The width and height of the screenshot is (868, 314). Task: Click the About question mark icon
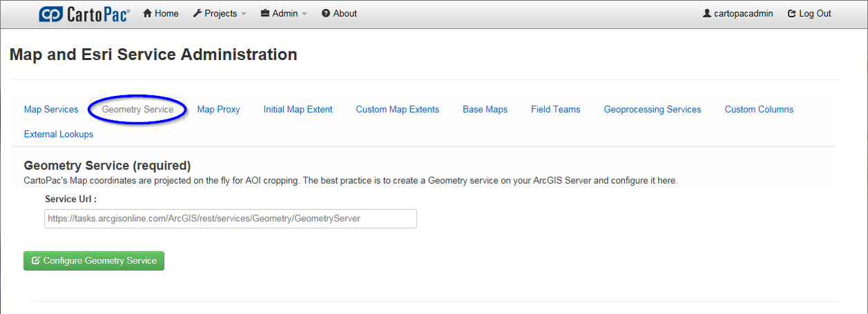coord(326,13)
